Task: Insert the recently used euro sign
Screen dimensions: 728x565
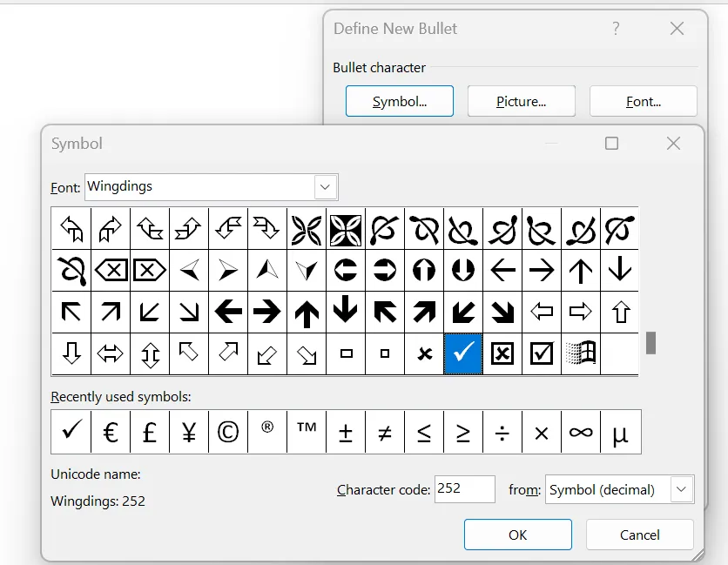Action: tap(111, 432)
